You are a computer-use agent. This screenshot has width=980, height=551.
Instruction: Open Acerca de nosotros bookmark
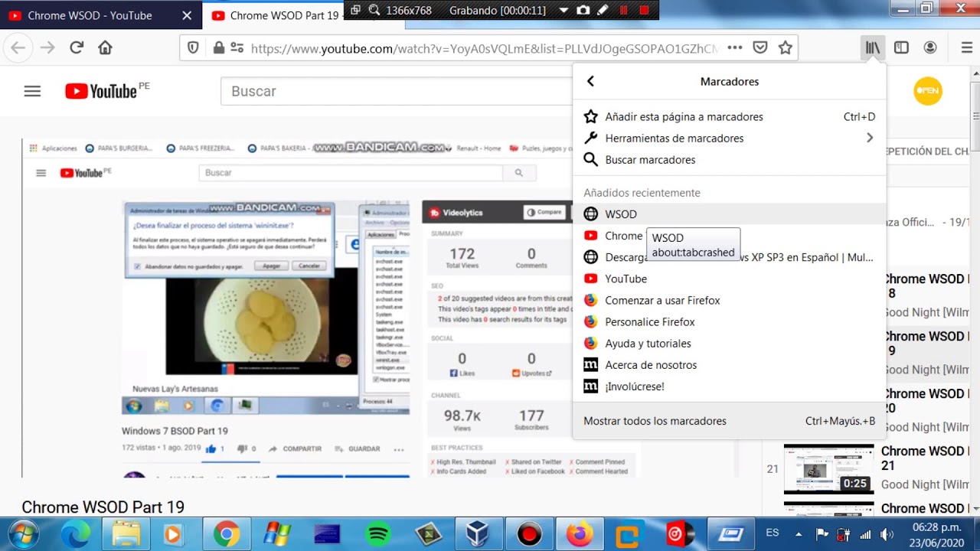tap(730, 364)
